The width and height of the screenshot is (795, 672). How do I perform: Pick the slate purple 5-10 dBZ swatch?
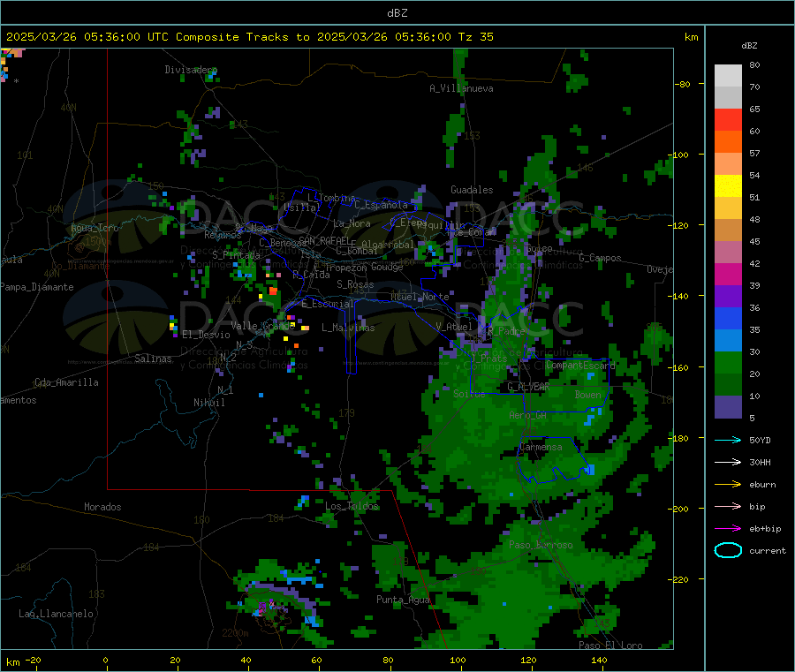click(728, 407)
